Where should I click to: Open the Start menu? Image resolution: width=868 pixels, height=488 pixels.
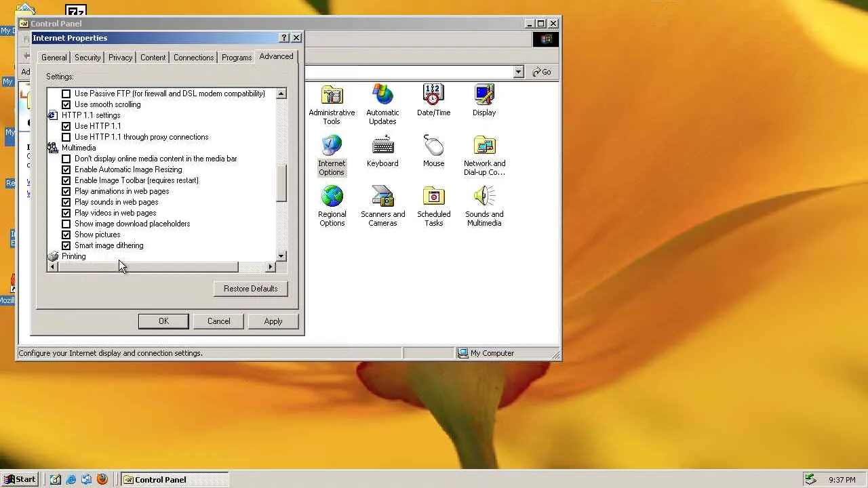21,479
